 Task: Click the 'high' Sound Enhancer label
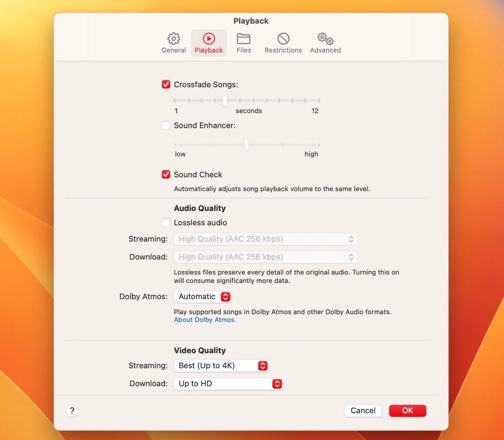pos(311,154)
